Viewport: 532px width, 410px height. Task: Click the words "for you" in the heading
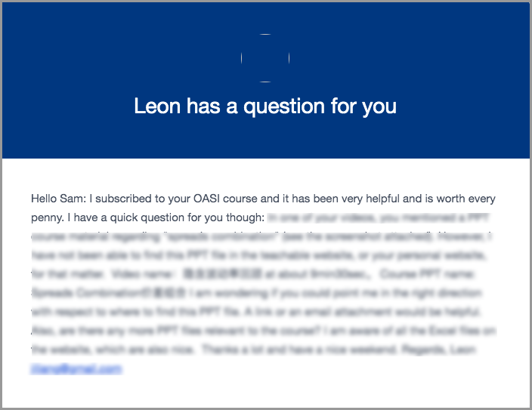coord(363,106)
